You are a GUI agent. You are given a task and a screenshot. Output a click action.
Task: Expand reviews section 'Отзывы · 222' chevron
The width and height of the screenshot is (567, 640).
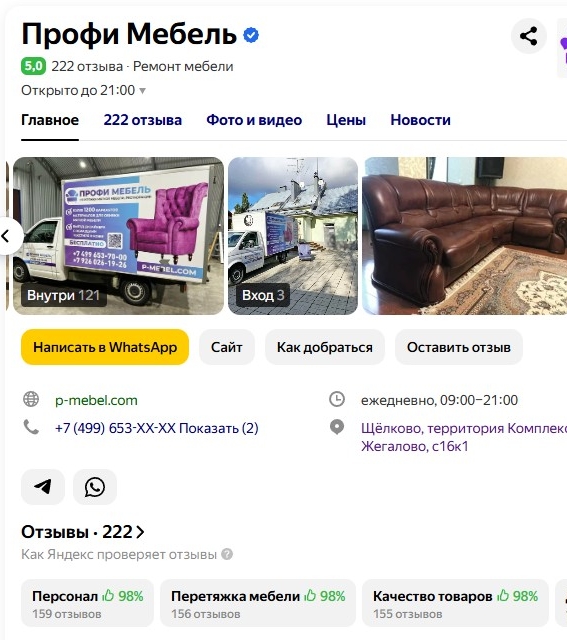[140, 532]
